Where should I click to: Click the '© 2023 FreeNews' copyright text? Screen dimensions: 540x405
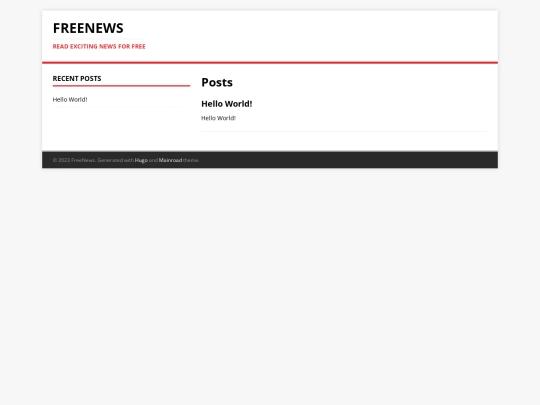coord(74,160)
